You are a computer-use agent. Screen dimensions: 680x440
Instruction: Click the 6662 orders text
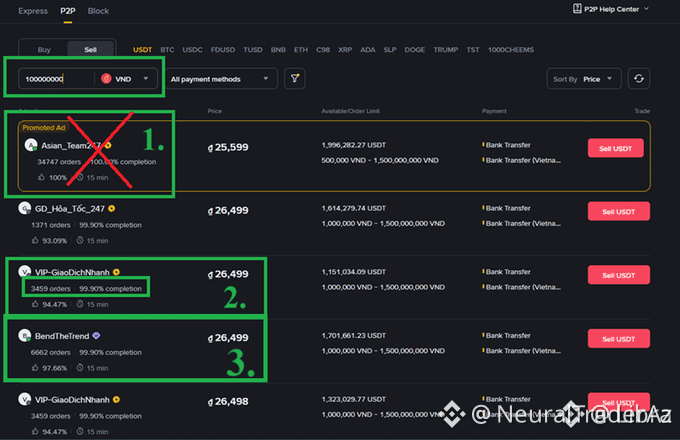tap(50, 352)
